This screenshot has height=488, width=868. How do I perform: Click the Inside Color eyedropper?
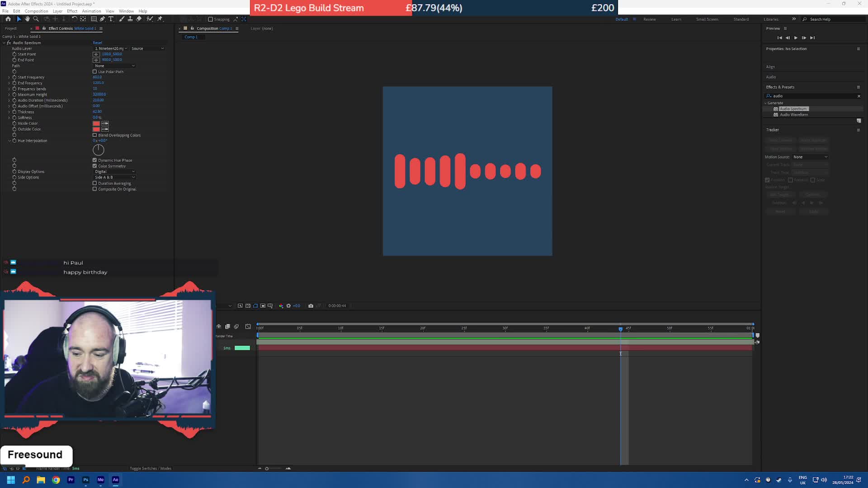click(x=105, y=123)
